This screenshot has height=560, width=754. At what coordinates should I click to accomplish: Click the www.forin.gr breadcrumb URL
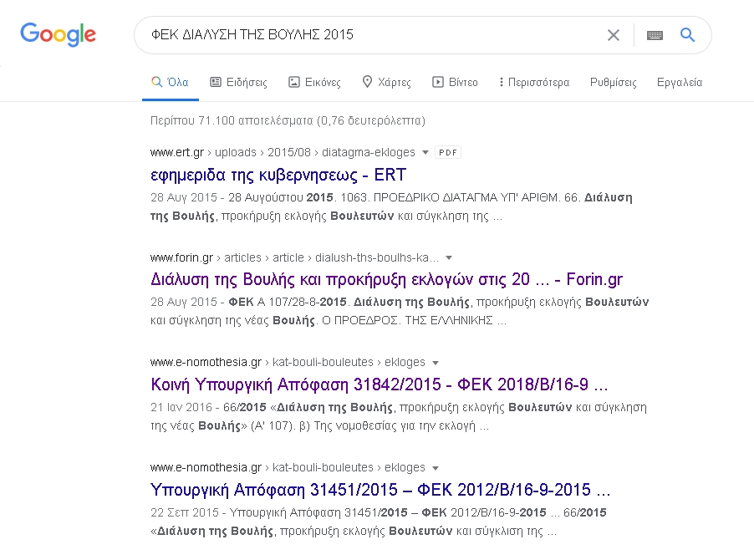point(294,257)
